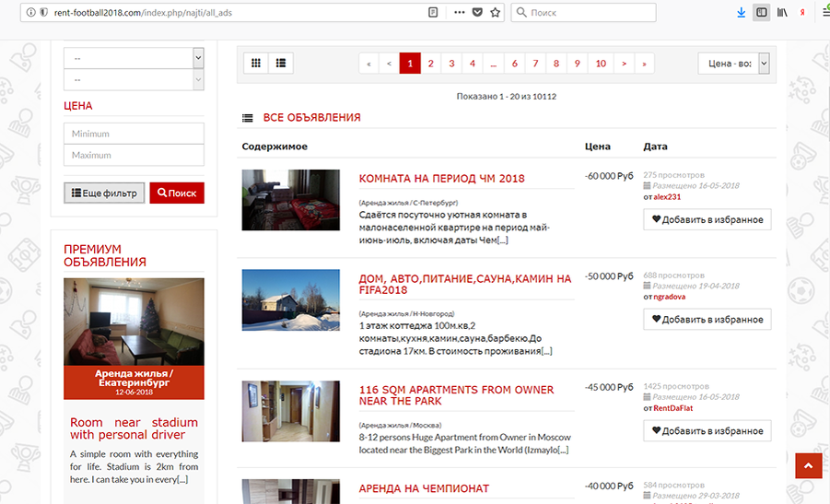Open user profile RentDaFlat

pos(672,408)
